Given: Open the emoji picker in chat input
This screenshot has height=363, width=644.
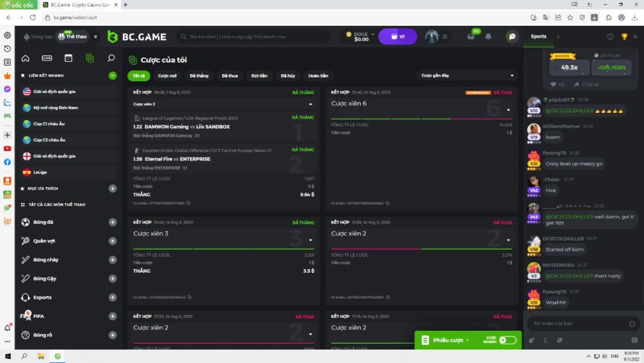Looking at the screenshot, I should point(634,323).
